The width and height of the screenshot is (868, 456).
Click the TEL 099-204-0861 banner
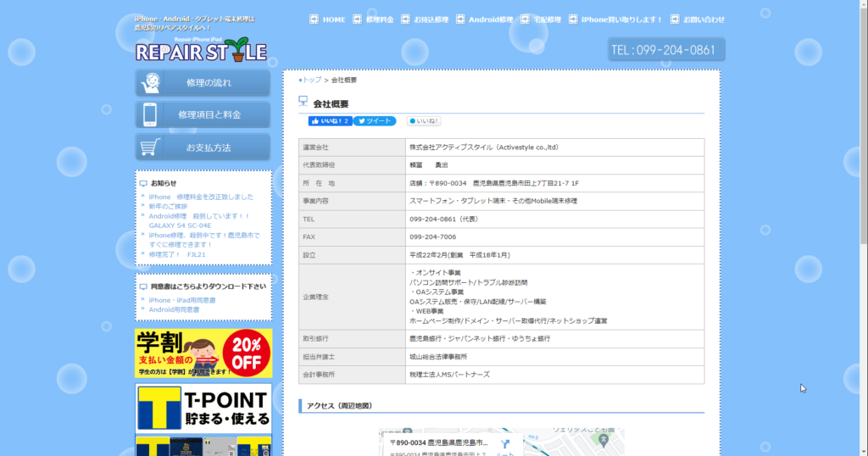pyautogui.click(x=666, y=50)
